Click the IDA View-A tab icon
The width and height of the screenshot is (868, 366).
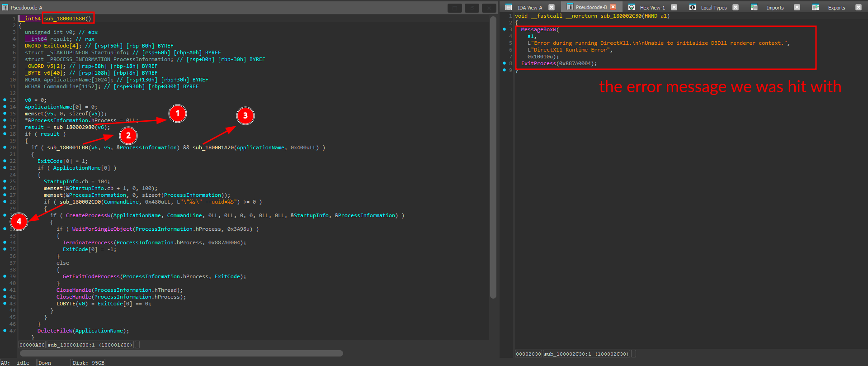coord(509,7)
